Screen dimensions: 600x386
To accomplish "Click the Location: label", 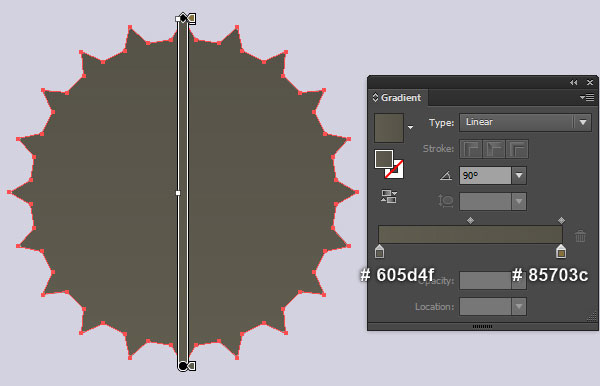I will (434, 307).
